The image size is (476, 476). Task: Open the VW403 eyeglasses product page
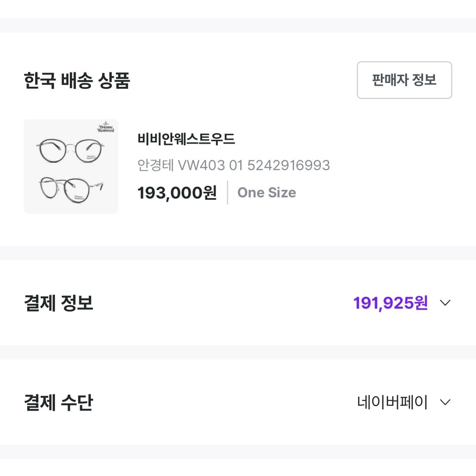(x=71, y=166)
